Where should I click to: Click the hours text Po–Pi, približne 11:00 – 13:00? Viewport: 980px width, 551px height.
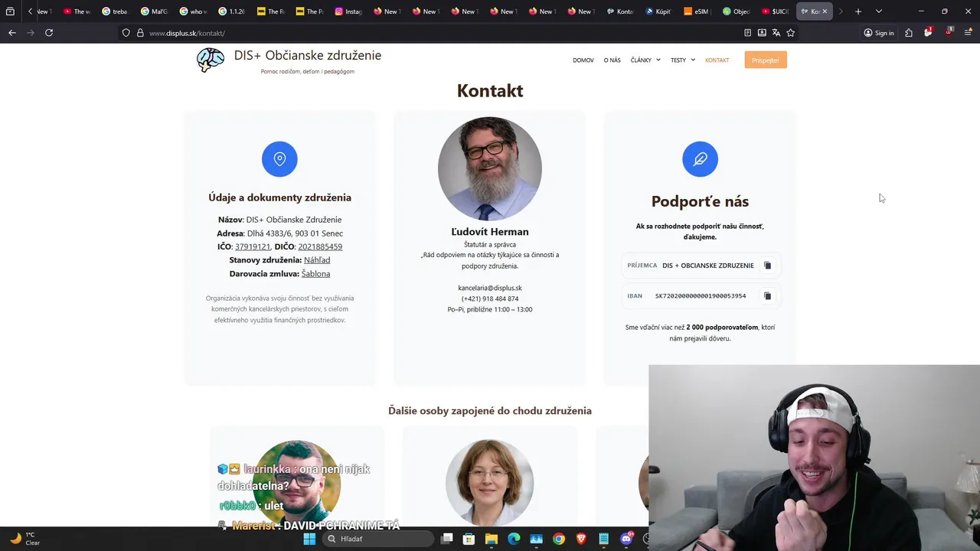point(490,310)
